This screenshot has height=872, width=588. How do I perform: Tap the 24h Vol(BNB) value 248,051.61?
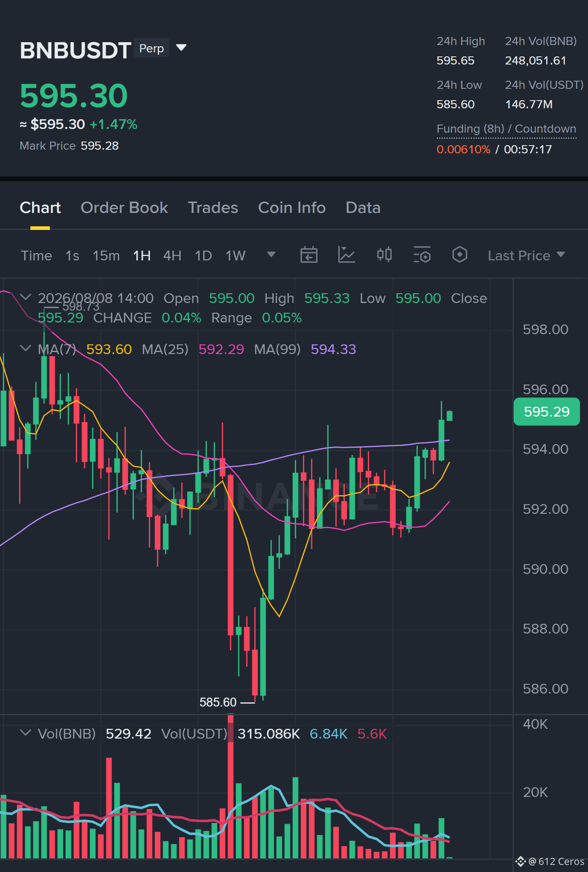click(x=535, y=60)
